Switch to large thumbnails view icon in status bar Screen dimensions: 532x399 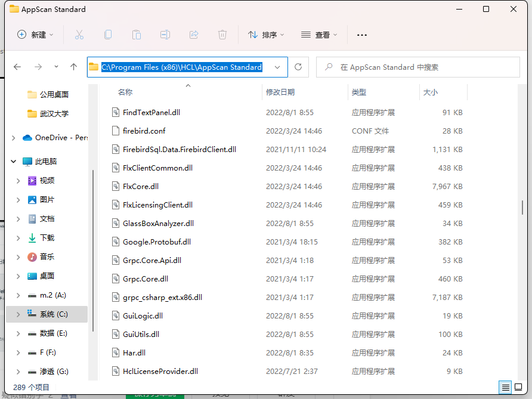pyautogui.click(x=518, y=387)
